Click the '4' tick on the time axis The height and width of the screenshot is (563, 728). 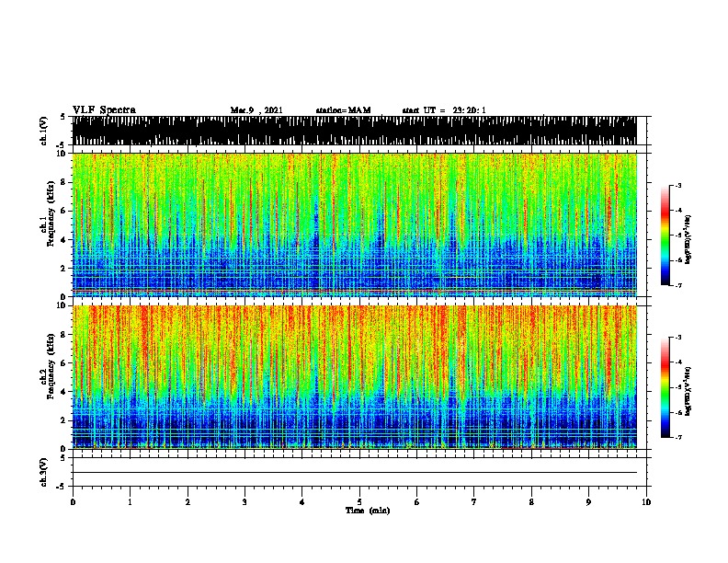coord(301,502)
